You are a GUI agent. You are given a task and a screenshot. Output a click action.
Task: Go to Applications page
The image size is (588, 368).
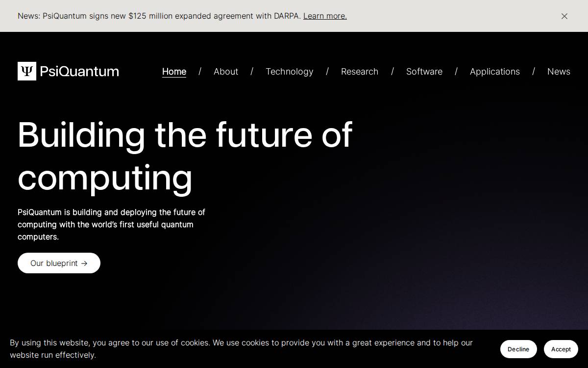click(x=495, y=72)
